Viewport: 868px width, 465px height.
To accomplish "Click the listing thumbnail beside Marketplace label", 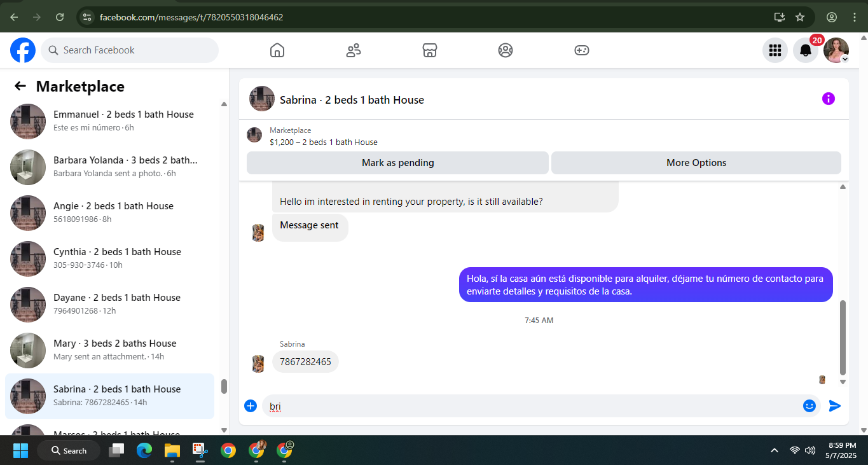I will (254, 135).
